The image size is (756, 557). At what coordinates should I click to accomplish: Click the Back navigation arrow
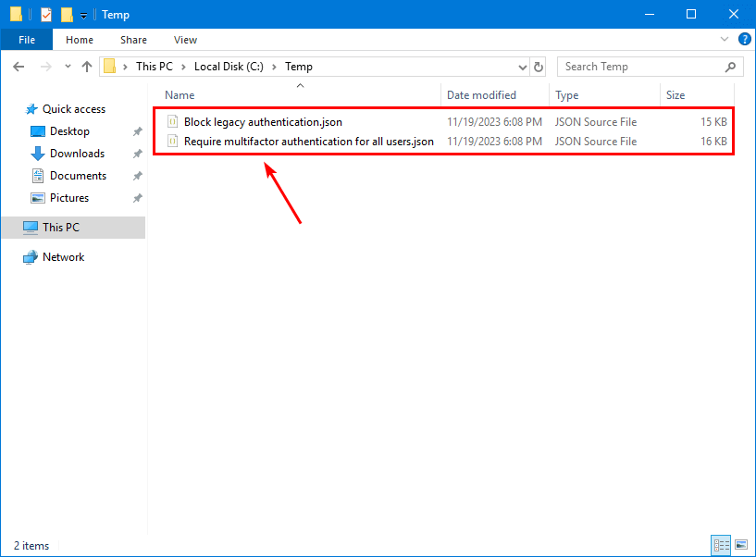pyautogui.click(x=19, y=67)
